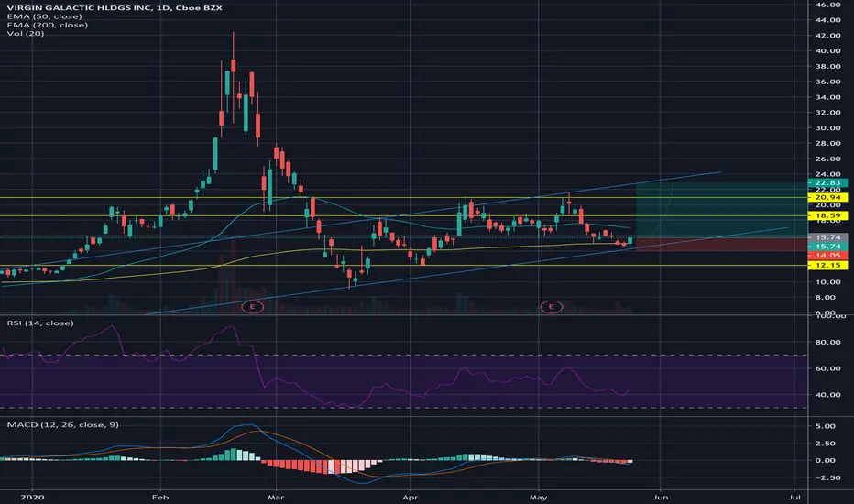Click the 10.00 value on price scale

click(x=827, y=282)
